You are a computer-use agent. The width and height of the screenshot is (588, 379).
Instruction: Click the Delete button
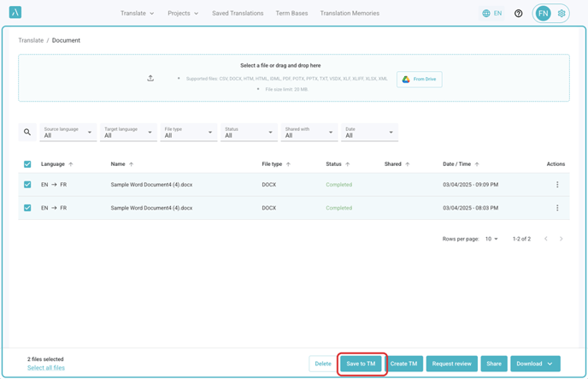(323, 364)
